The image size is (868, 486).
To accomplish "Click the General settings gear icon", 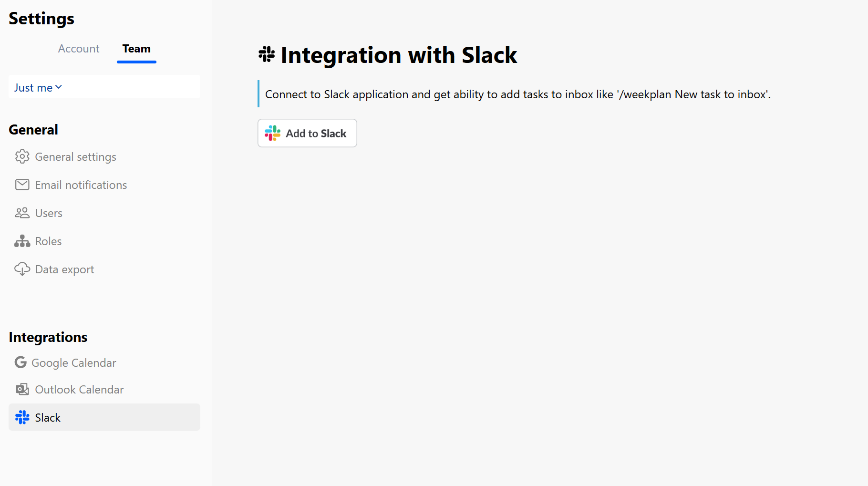I will coord(22,156).
